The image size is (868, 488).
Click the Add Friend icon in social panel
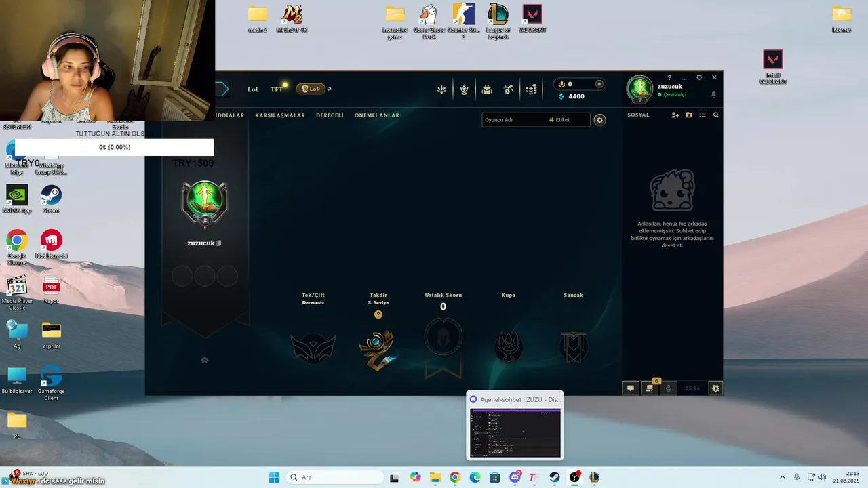click(675, 115)
